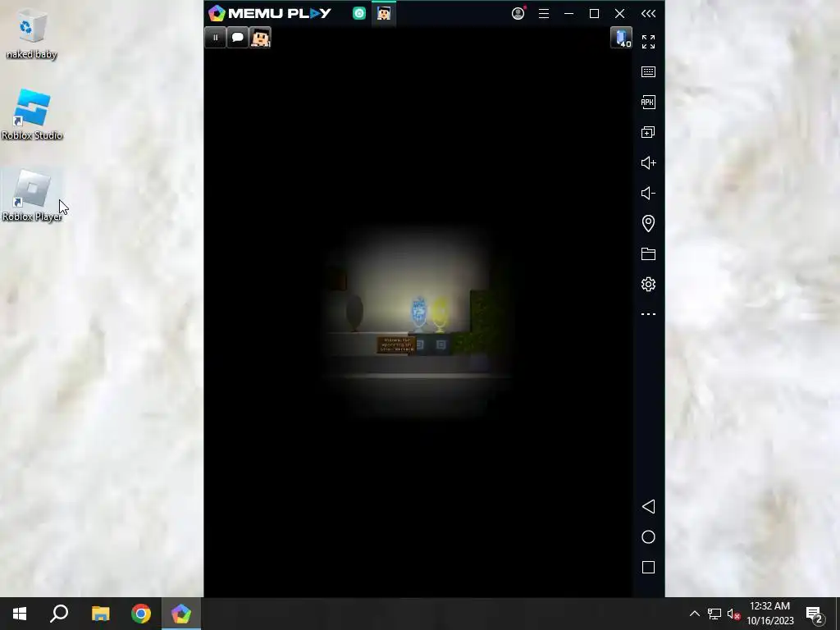This screenshot has height=630, width=840.
Task: Select the Roblox Player desktop shortcut
Action: pyautogui.click(x=32, y=196)
